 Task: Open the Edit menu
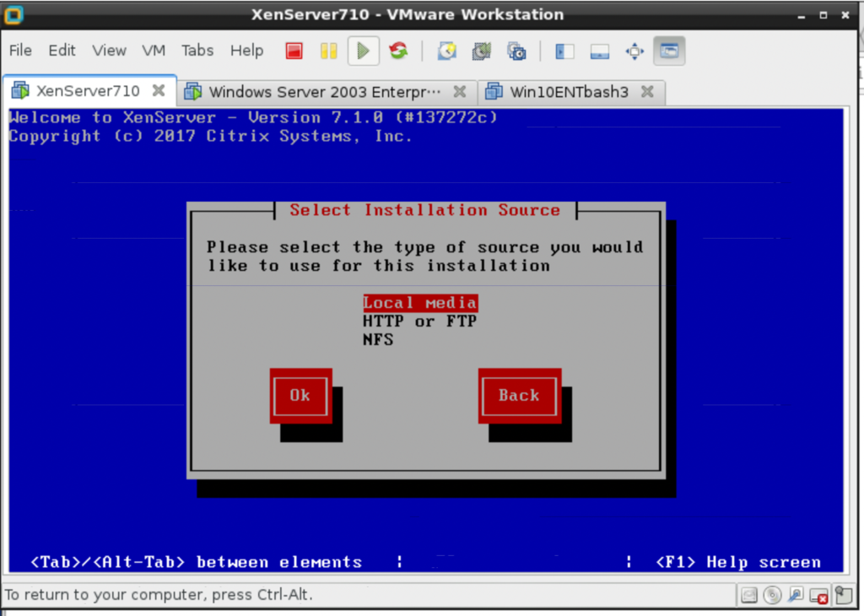(62, 51)
